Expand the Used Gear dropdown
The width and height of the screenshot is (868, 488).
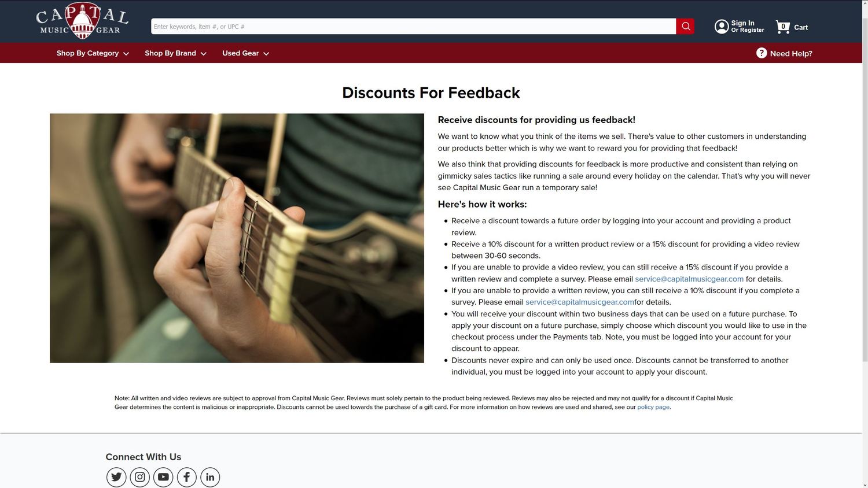click(x=245, y=53)
